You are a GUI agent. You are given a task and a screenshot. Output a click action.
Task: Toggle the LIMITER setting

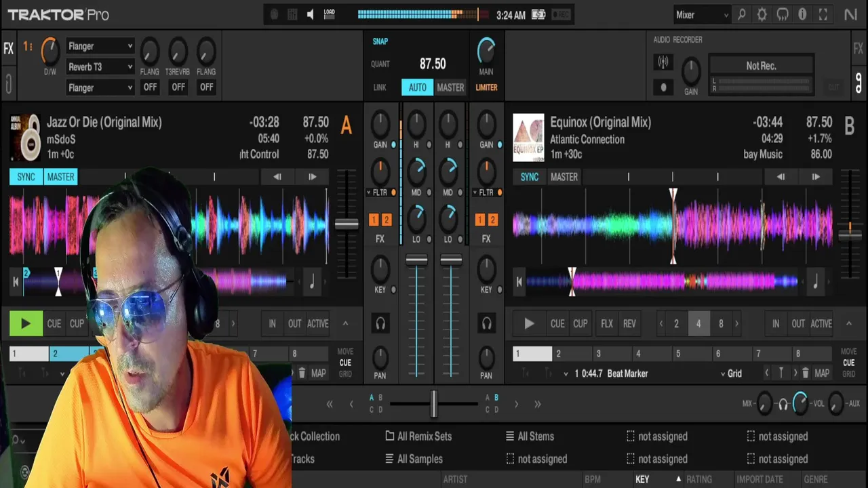[x=486, y=87]
